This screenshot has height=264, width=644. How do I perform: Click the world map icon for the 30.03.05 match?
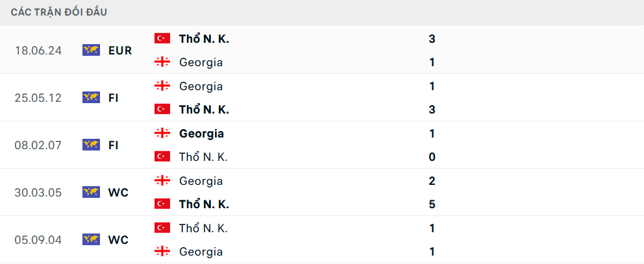(x=91, y=193)
